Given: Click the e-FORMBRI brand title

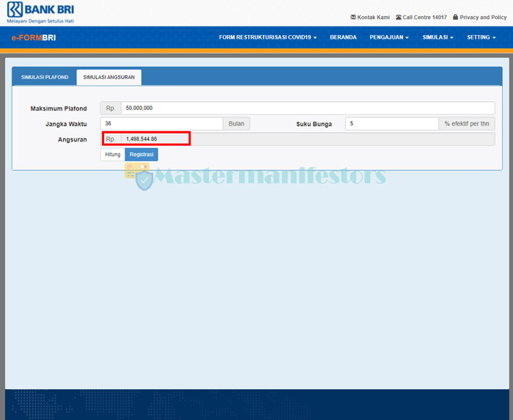Looking at the screenshot, I should pos(34,37).
